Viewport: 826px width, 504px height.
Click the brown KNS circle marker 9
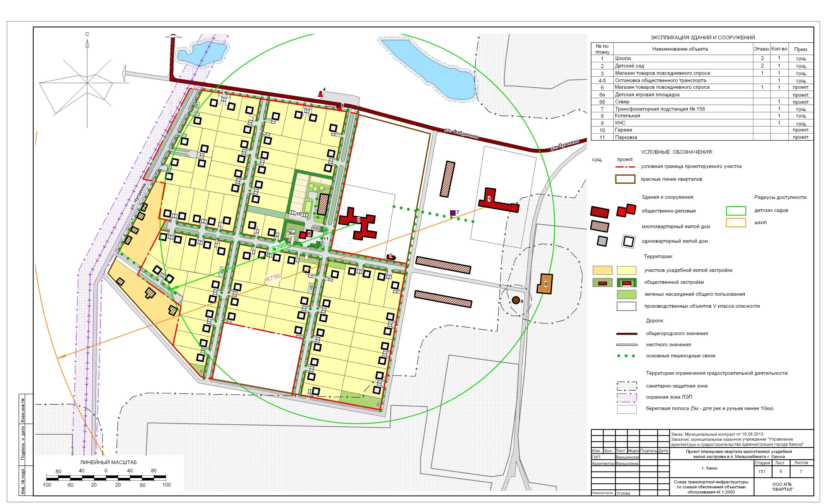516,300
